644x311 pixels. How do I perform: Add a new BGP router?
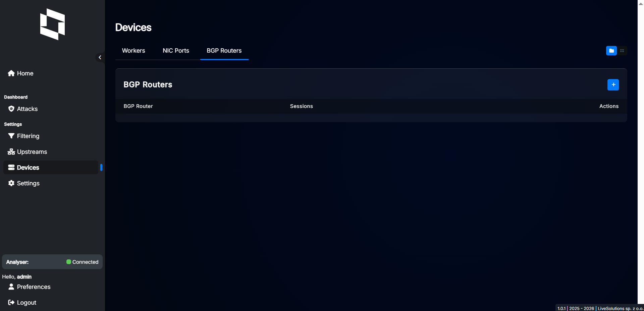(x=613, y=85)
